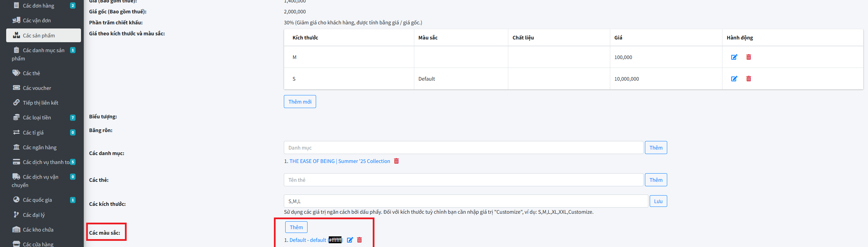Focus the Danh mục input field
This screenshot has width=868, height=247.
click(x=463, y=148)
